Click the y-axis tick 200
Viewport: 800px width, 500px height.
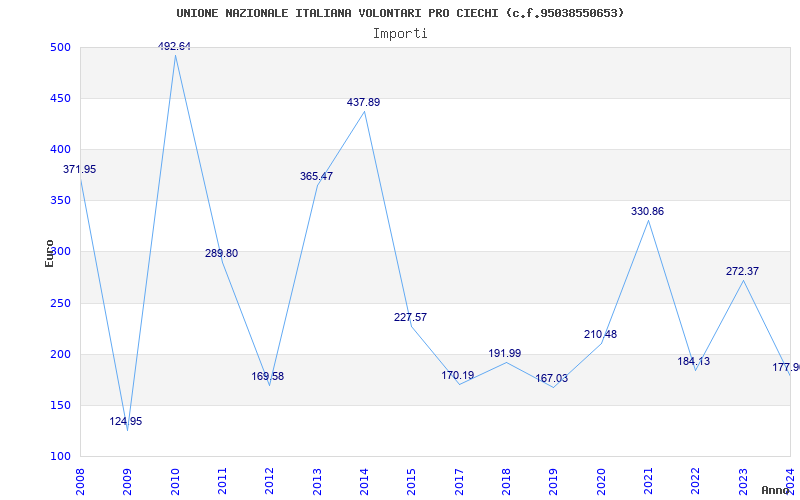(59, 355)
